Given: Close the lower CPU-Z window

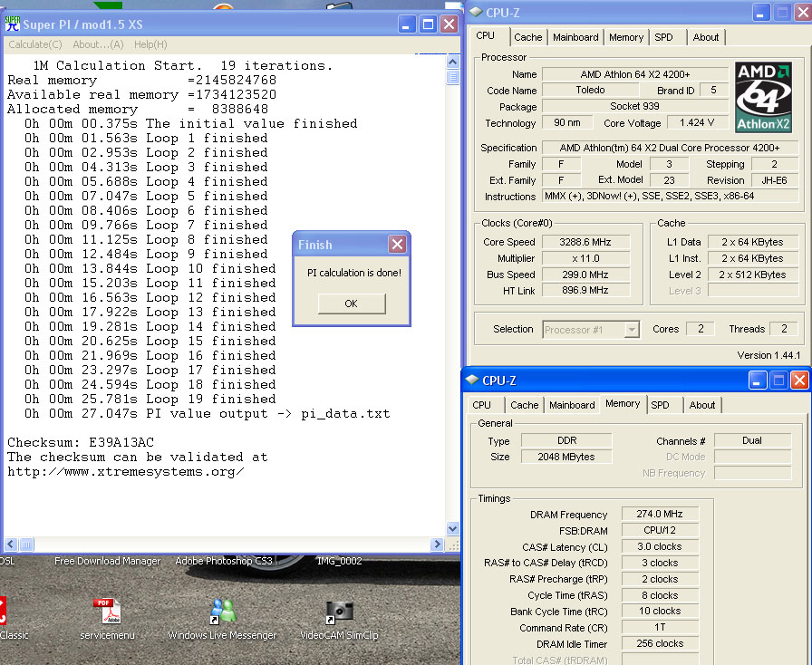Looking at the screenshot, I should pyautogui.click(x=799, y=381).
